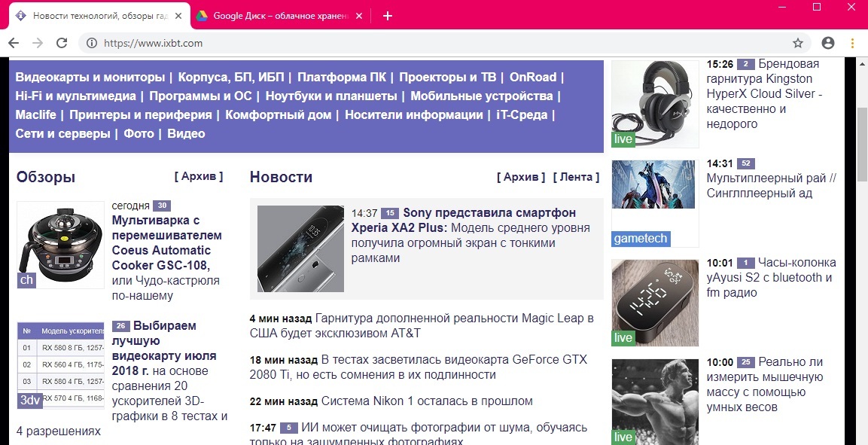The height and width of the screenshot is (445, 868).
Task: Open the Фото section
Action: [139, 134]
